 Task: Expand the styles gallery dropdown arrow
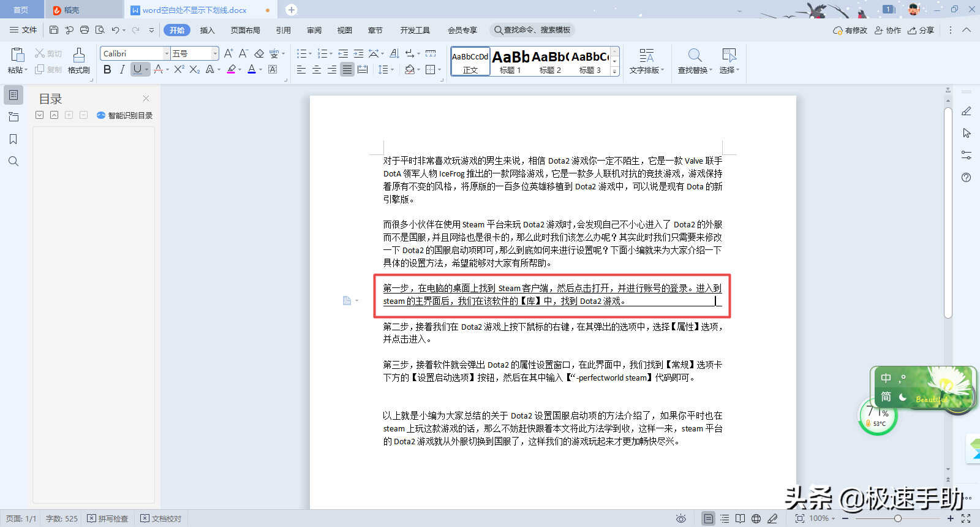tap(615, 72)
